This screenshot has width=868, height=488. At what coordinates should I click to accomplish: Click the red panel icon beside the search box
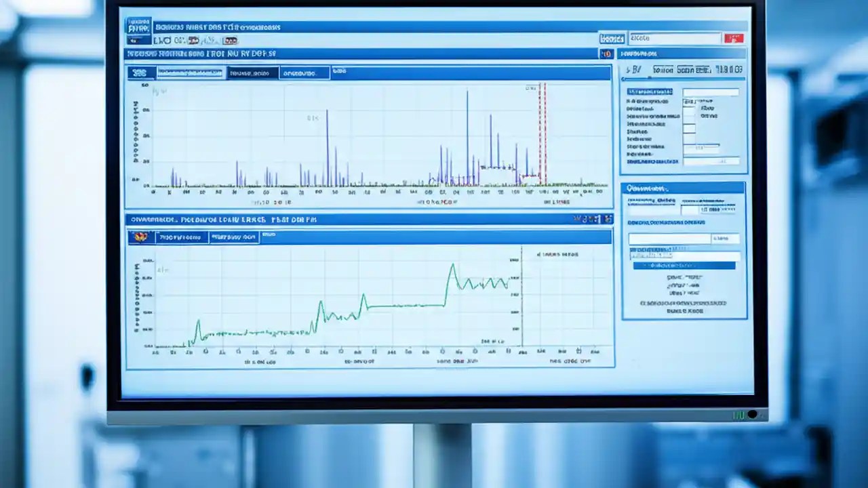click(x=734, y=39)
